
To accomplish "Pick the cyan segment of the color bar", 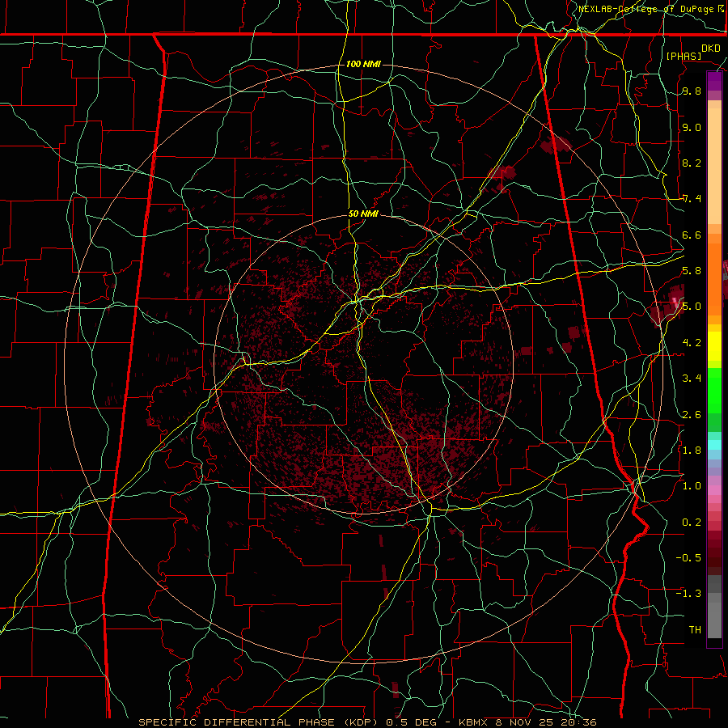I will (714, 445).
